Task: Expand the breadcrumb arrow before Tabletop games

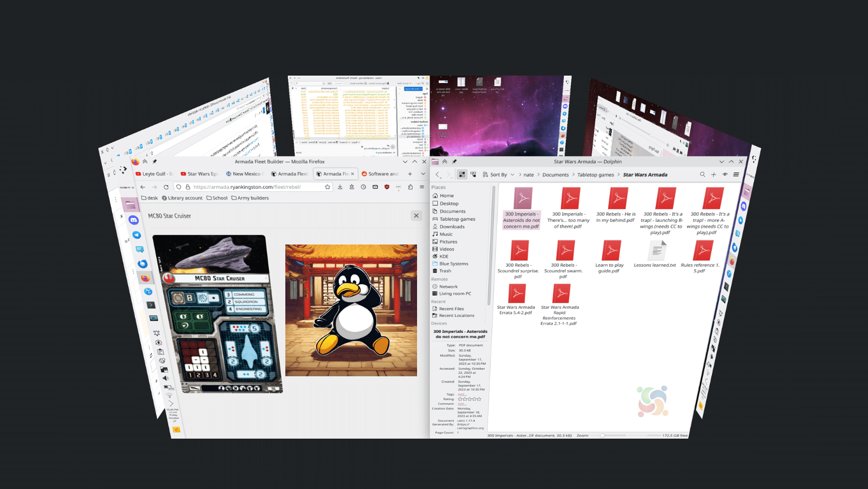Action: tap(573, 175)
